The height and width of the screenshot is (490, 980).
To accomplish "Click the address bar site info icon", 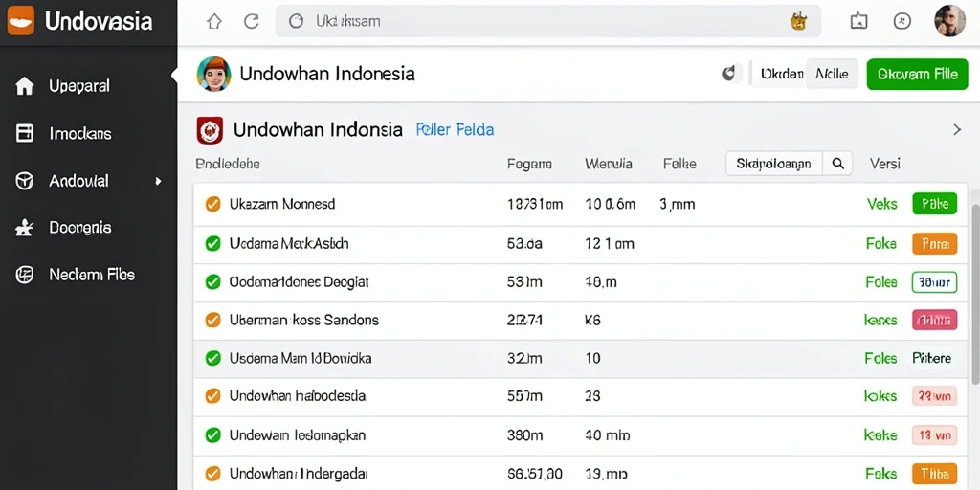I will [296, 21].
